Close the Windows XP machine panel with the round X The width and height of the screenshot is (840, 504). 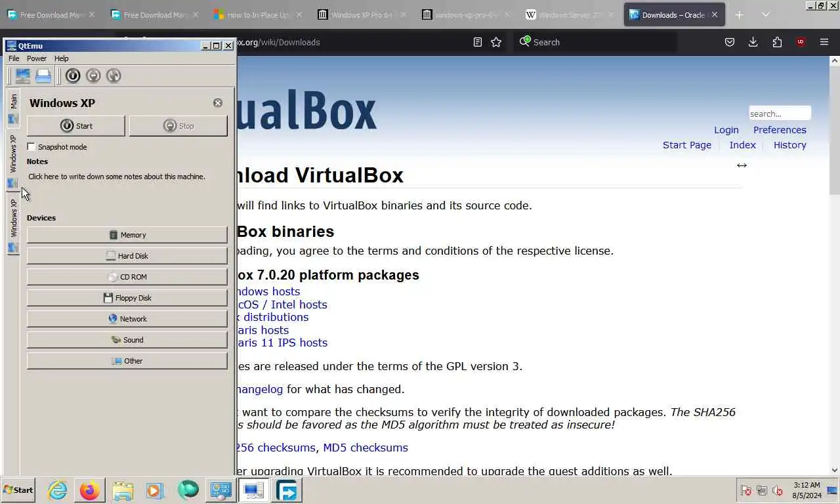(x=218, y=103)
